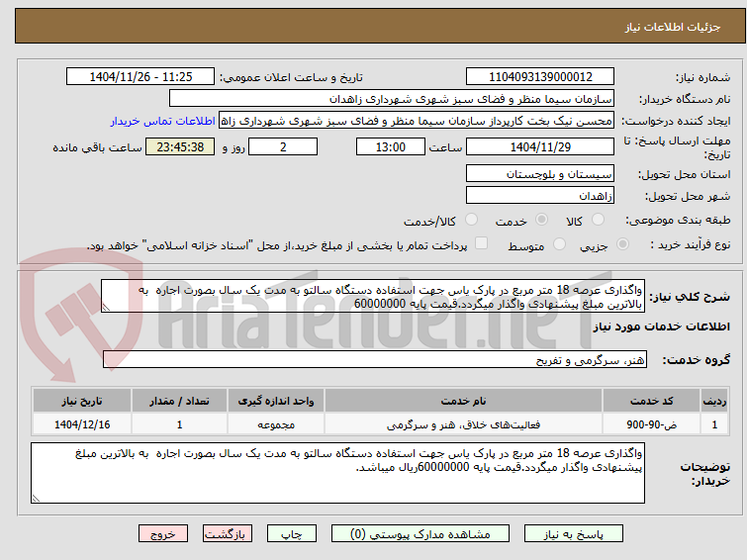Click the resize handle of شرح کلی نیاز box
Viewport: 747px width, 560px height.
click(x=106, y=308)
